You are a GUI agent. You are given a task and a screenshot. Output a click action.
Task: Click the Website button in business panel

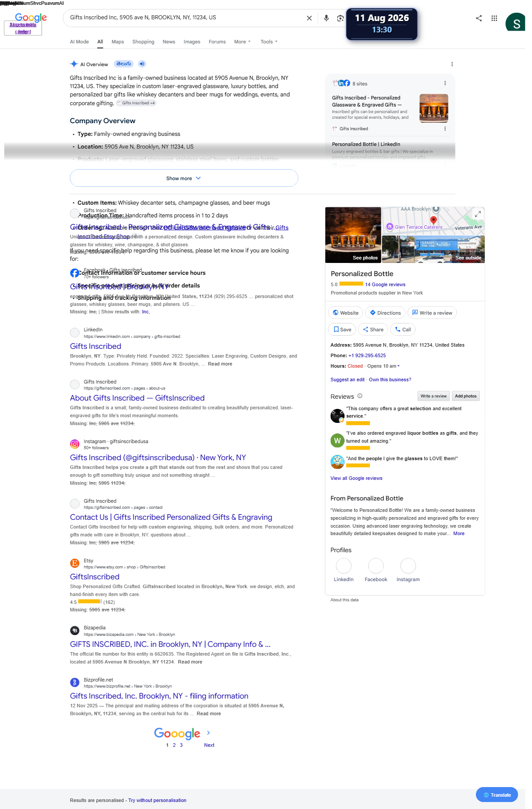click(345, 312)
